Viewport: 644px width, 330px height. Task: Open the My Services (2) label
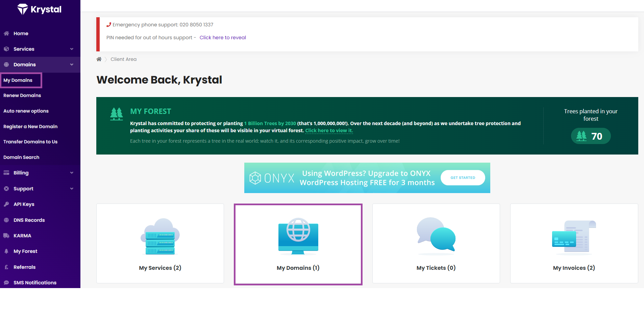(x=160, y=268)
